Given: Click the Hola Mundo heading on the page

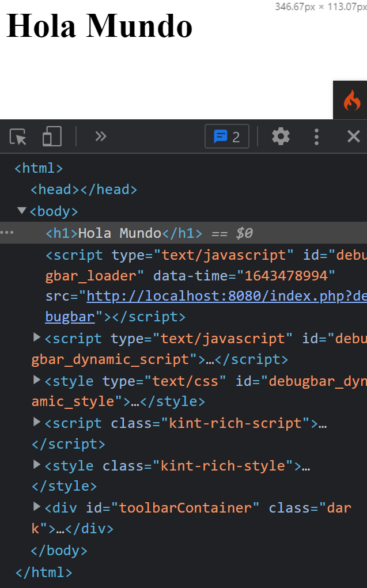Looking at the screenshot, I should [99, 26].
